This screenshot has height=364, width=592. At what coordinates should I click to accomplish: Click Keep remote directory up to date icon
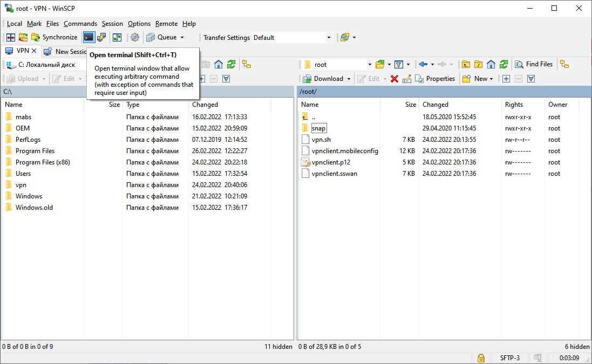117,37
